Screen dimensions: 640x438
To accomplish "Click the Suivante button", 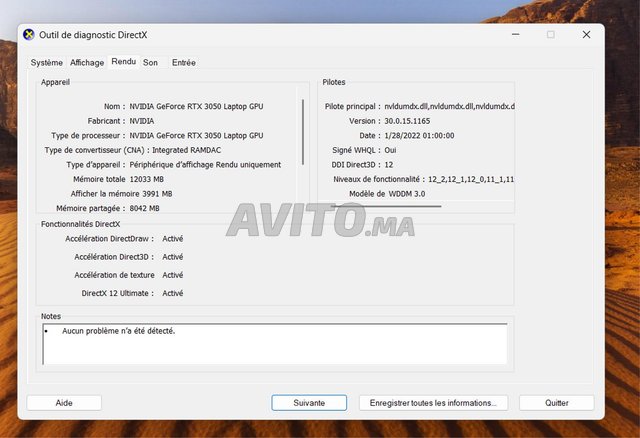I will [309, 403].
